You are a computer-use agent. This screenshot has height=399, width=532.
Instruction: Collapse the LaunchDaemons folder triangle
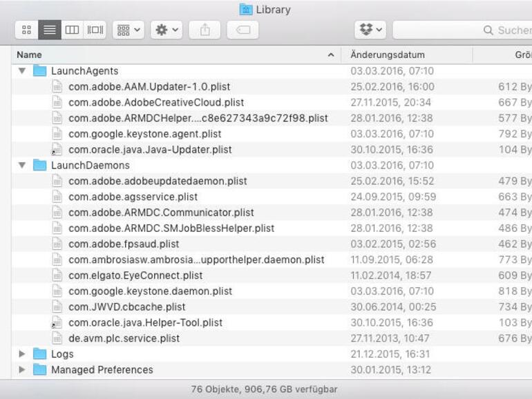pos(22,165)
